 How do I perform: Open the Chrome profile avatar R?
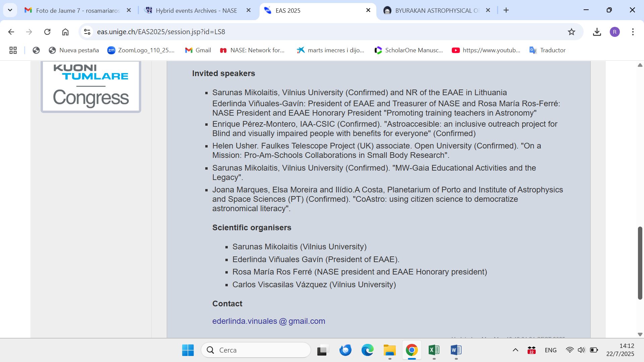tap(615, 32)
